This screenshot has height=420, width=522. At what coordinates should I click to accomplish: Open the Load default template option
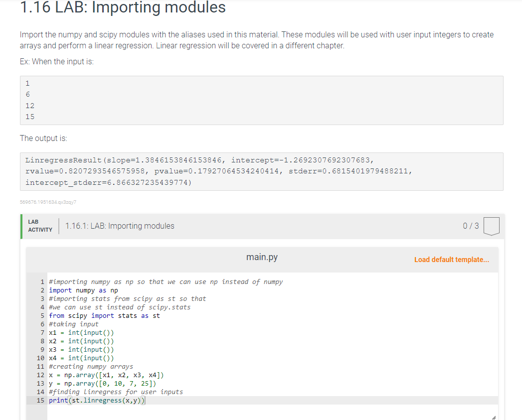[x=451, y=260]
